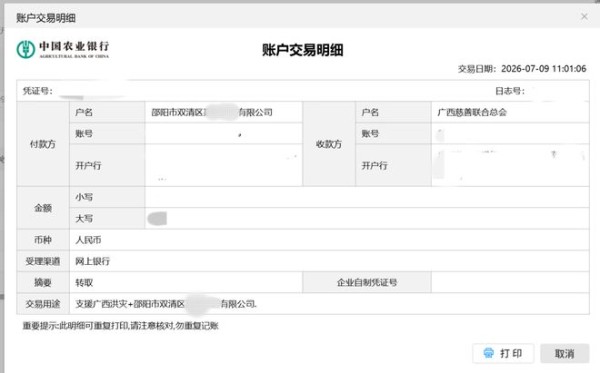Click the Agricultural Bank of China logo

tap(63, 49)
